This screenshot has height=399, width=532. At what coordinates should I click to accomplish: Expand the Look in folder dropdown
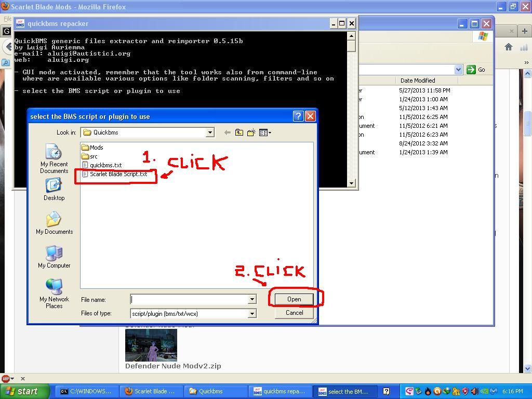tap(210, 132)
